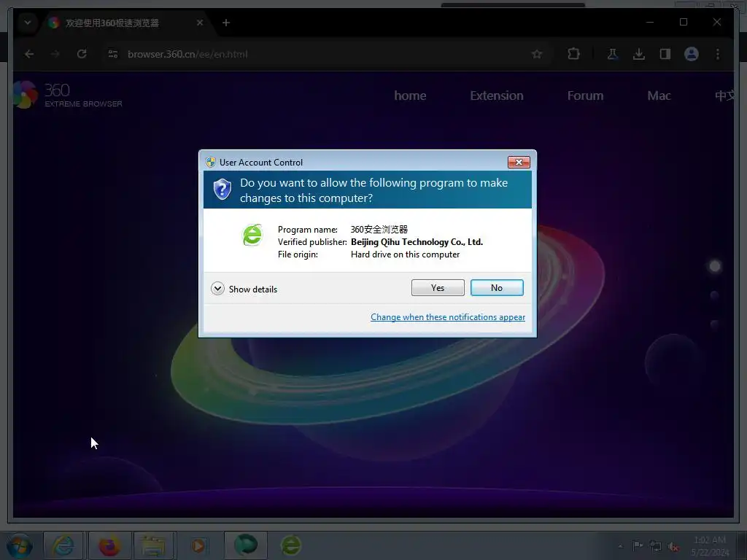Open the network tray icon
The image size is (747, 560).
[x=656, y=546]
